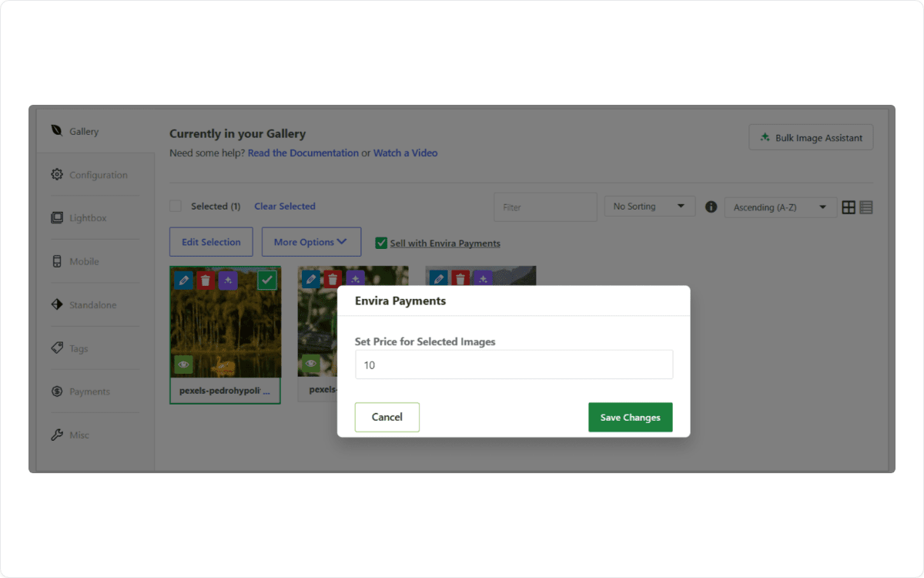This screenshot has height=578, width=924.
Task: Switch to list view icon
Action: coord(866,207)
